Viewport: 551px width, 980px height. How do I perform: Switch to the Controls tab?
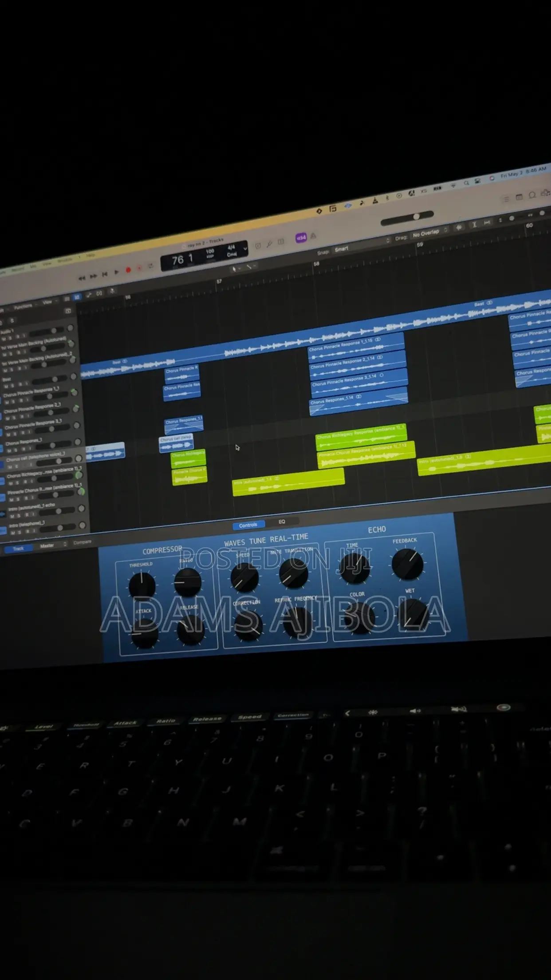click(x=248, y=525)
